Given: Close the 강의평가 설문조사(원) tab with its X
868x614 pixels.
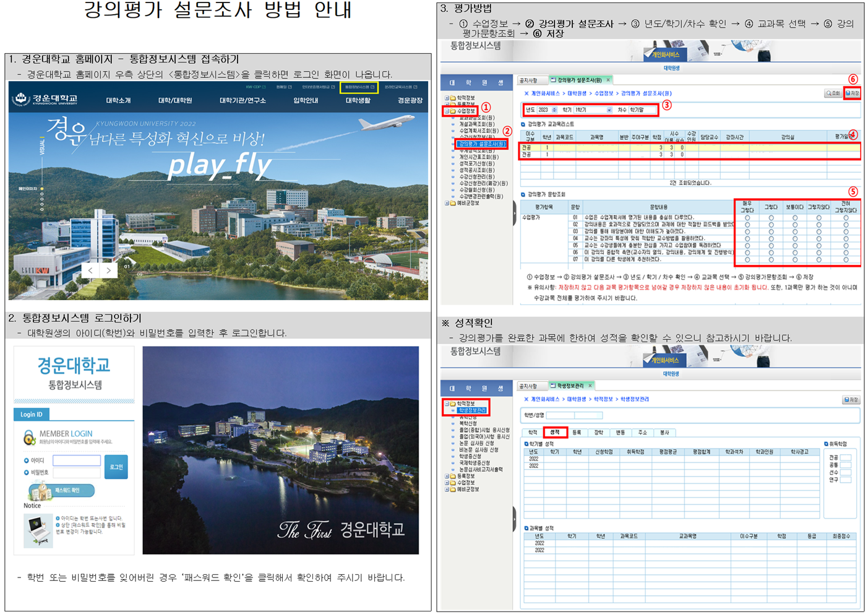Looking at the screenshot, I should pos(608,80).
